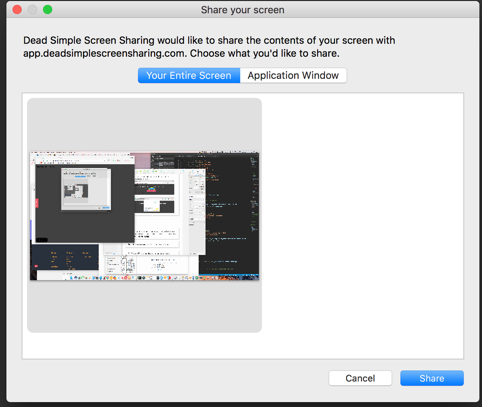This screenshot has height=407, width=482.
Task: Close the Share your screen window
Action: click(17, 10)
